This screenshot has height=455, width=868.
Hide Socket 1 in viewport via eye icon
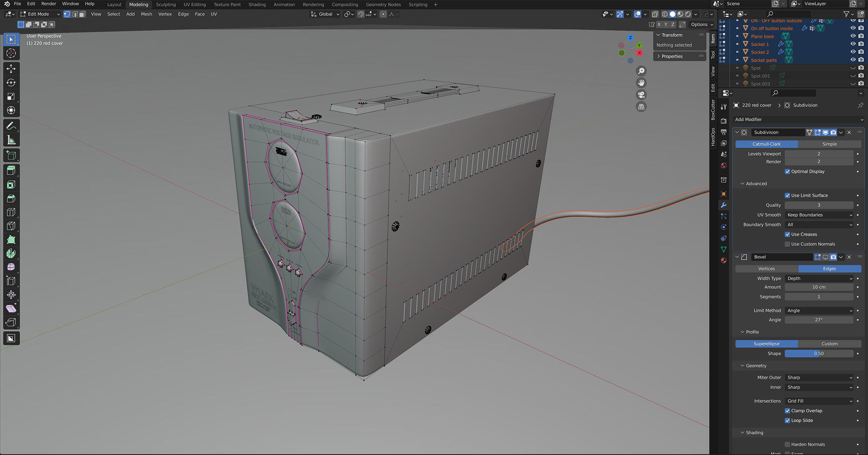tap(853, 44)
